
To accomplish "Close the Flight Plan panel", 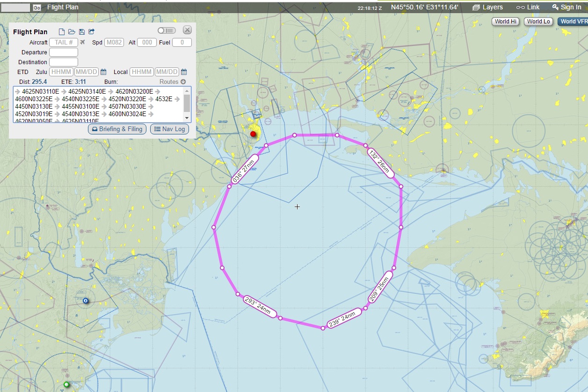I will [x=187, y=30].
